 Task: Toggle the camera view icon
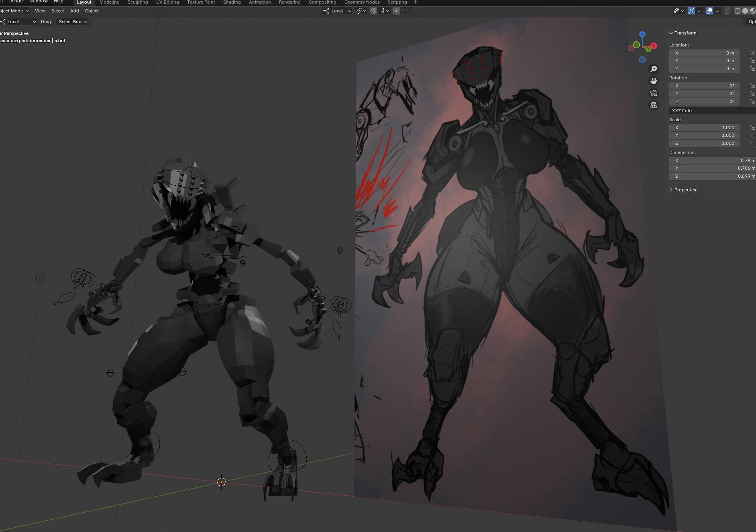[x=654, y=93]
